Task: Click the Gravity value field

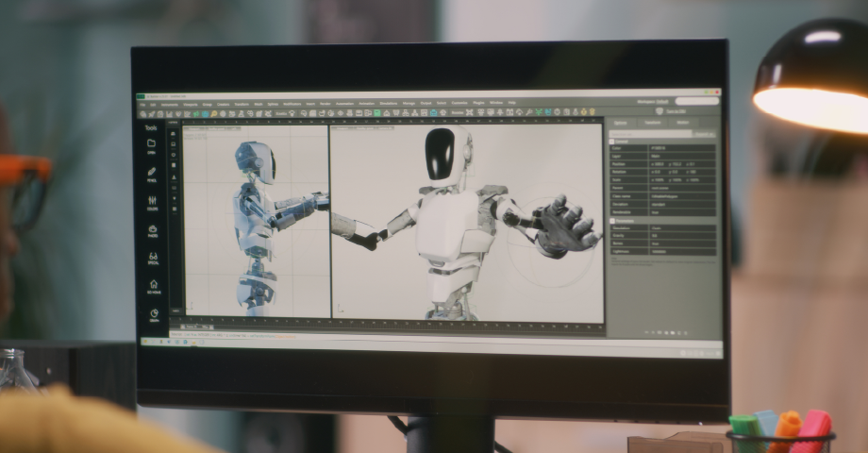Action: point(682,235)
